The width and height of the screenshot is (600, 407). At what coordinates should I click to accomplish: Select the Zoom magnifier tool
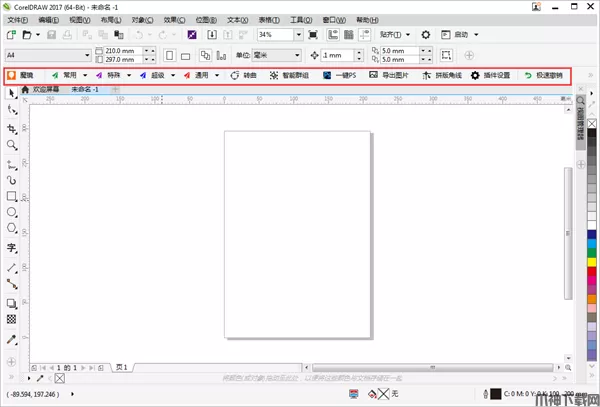(12, 145)
